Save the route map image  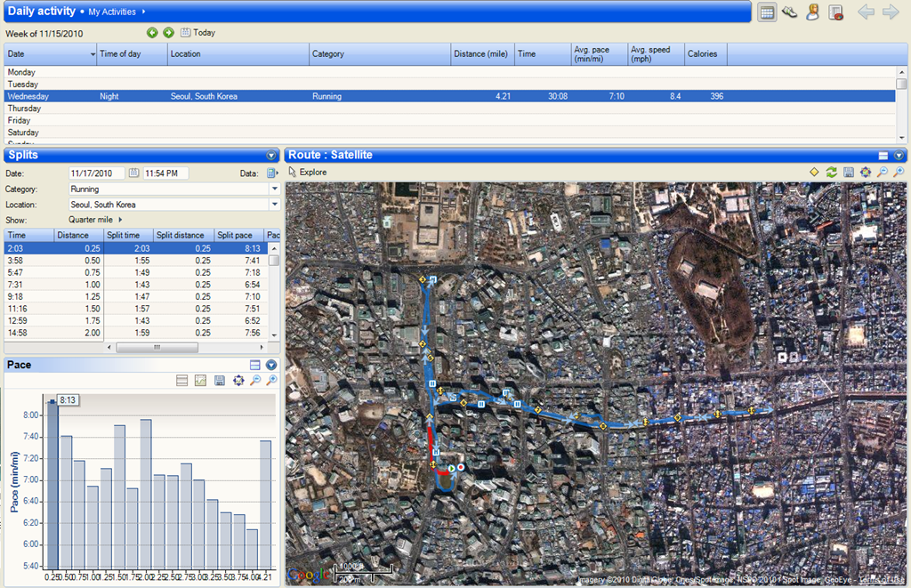pyautogui.click(x=848, y=172)
